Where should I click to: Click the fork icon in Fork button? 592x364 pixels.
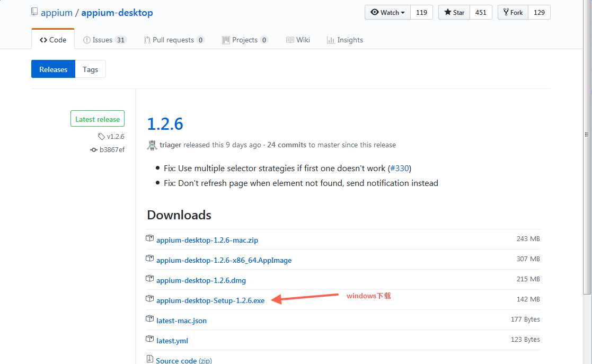(506, 12)
